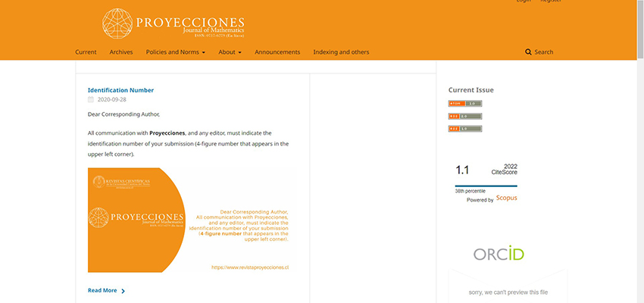Click Read More under the announcement

(x=102, y=290)
